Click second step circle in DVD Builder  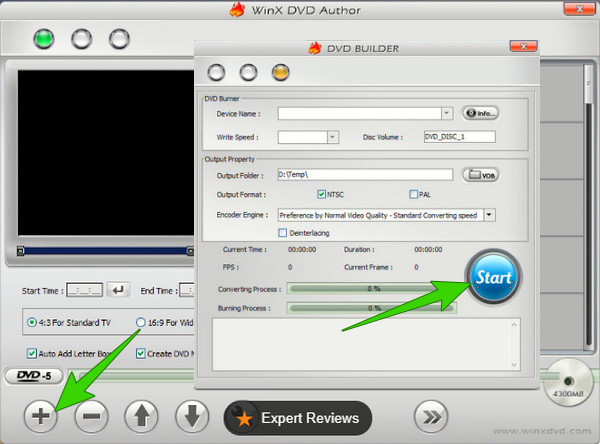(248, 72)
